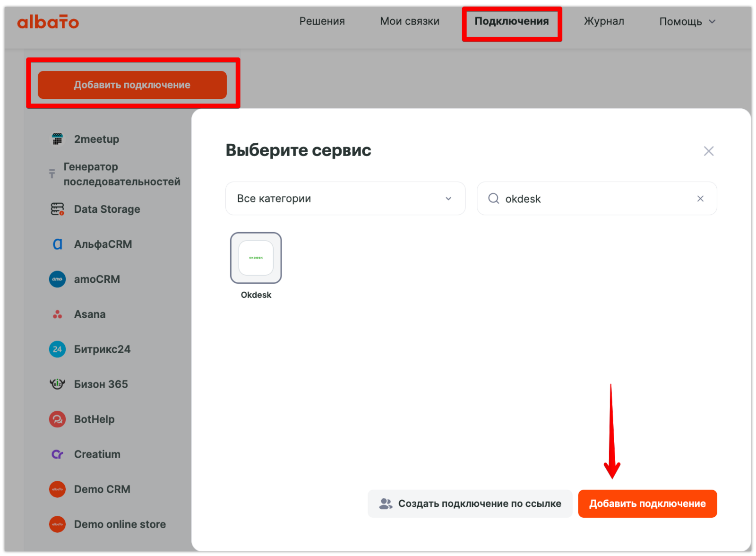Image resolution: width=756 pixels, height=556 pixels.
Task: Click Создать подключение по ссылке button
Action: (x=470, y=504)
